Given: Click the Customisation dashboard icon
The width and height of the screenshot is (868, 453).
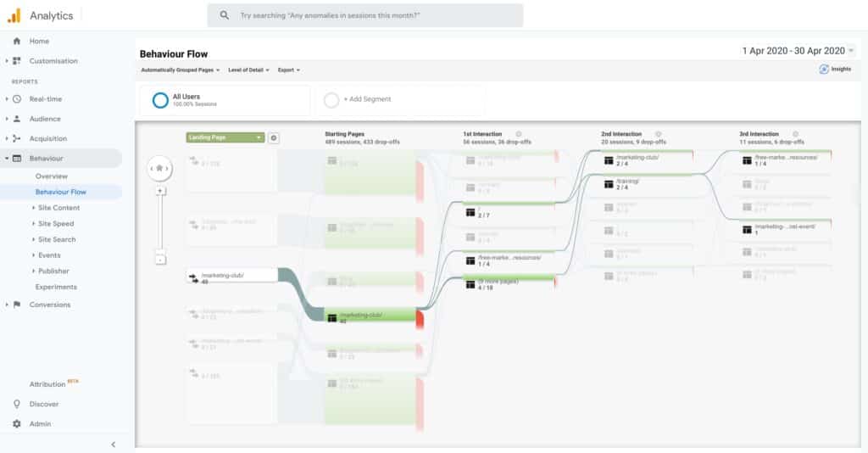Looking at the screenshot, I should point(17,61).
